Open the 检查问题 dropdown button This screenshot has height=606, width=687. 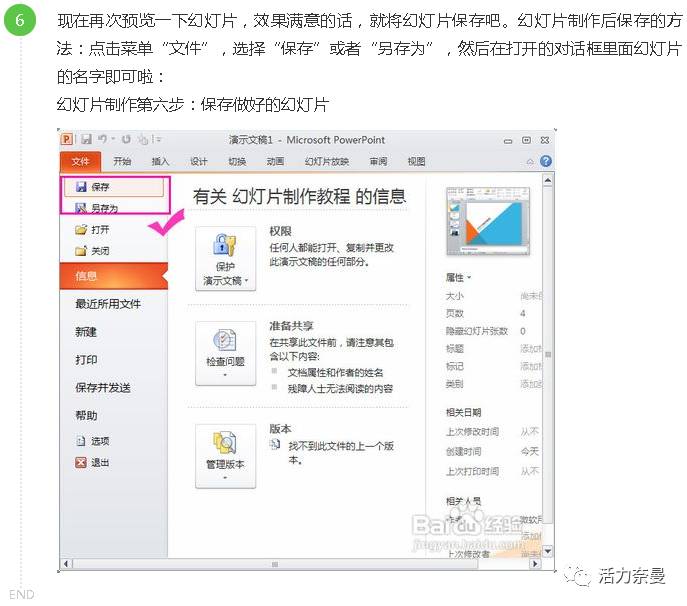click(225, 353)
